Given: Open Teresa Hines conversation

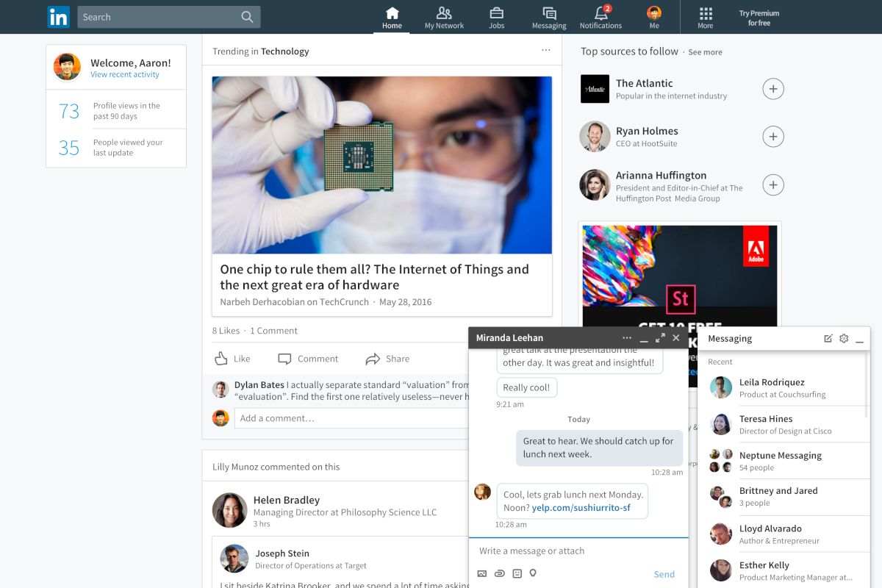Looking at the screenshot, I should pyautogui.click(x=784, y=424).
